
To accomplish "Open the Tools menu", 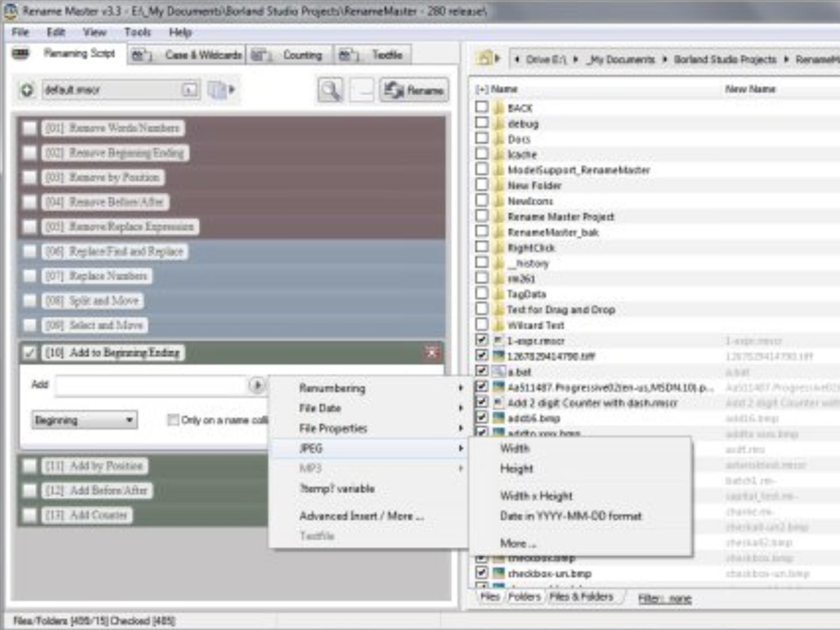I will pos(137,32).
